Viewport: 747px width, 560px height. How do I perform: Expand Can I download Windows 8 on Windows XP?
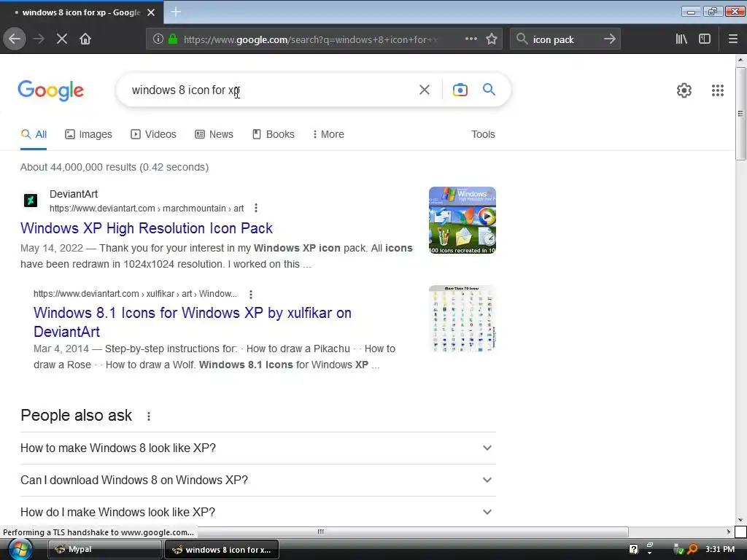coord(258,480)
